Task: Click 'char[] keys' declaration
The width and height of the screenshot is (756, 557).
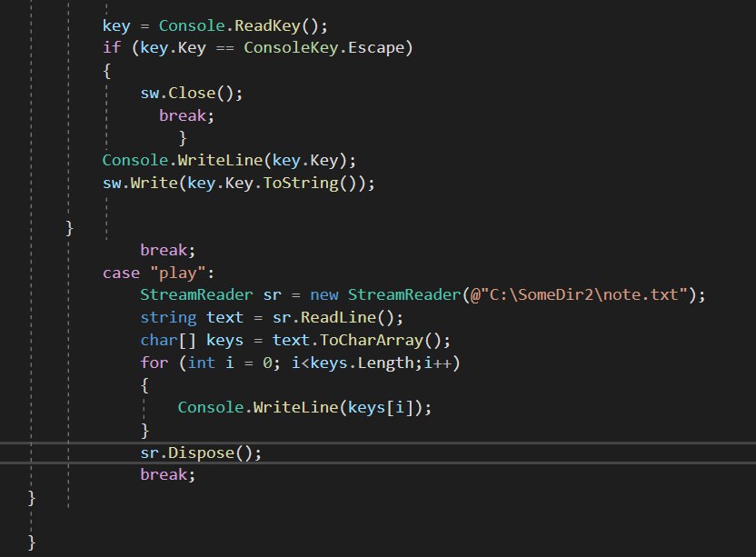Action: (192, 340)
